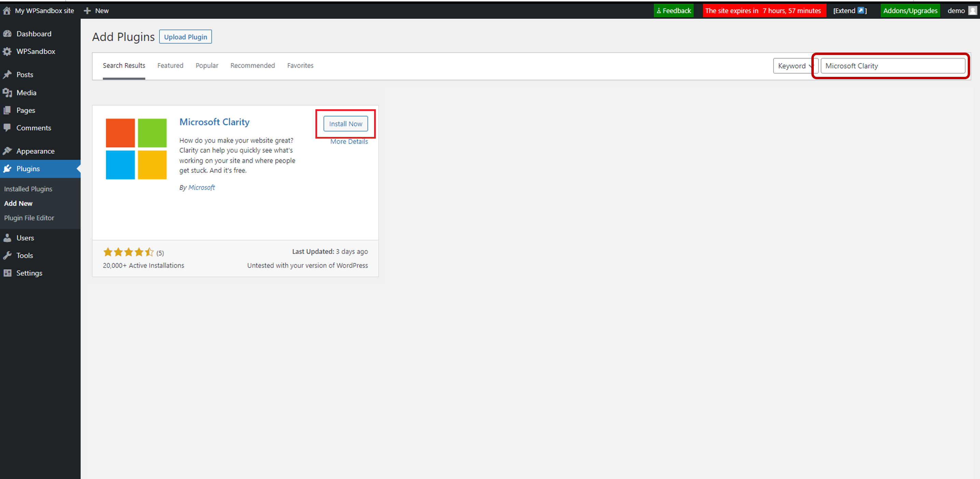Click the Upload Plugin button
This screenshot has width=980, height=479.
185,37
